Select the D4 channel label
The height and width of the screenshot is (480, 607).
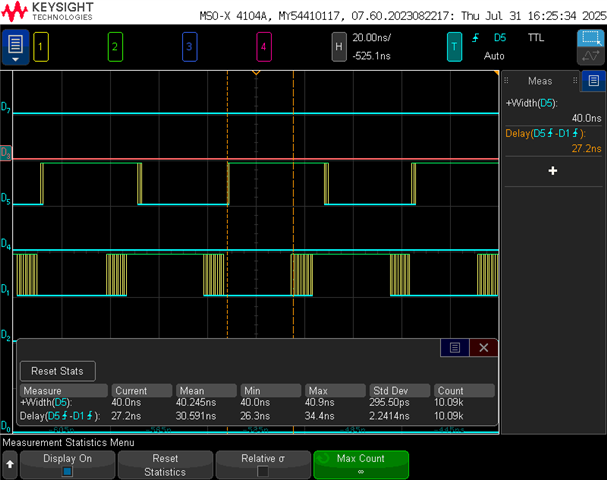click(5, 244)
